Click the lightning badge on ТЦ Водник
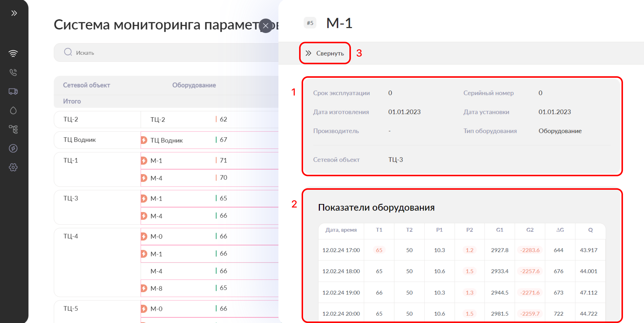This screenshot has width=644, height=323. tap(144, 140)
